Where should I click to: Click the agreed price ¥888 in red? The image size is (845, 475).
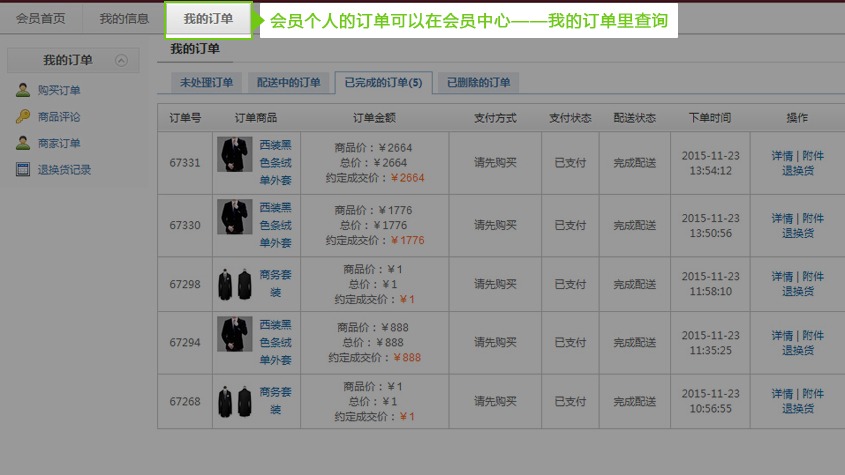[x=407, y=357]
